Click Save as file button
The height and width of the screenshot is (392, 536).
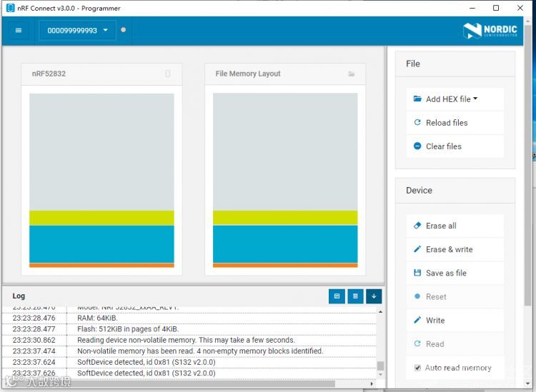click(x=455, y=273)
